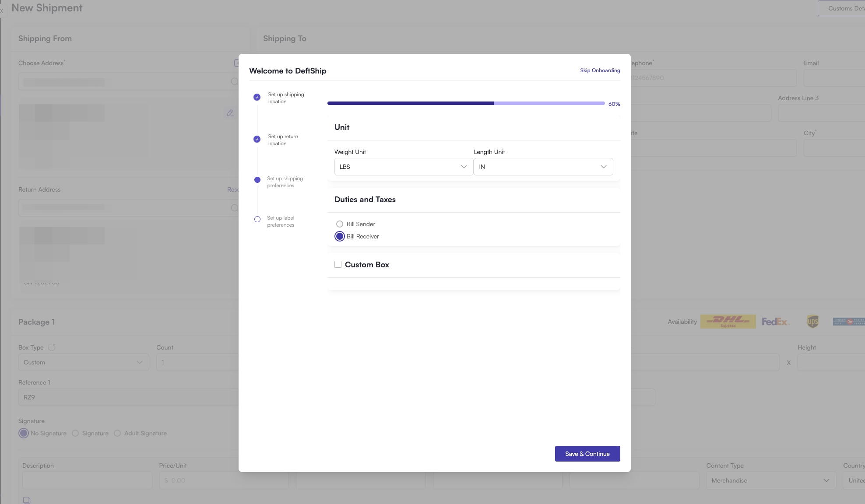Select the Signature radio option
865x504 pixels.
[75, 433]
